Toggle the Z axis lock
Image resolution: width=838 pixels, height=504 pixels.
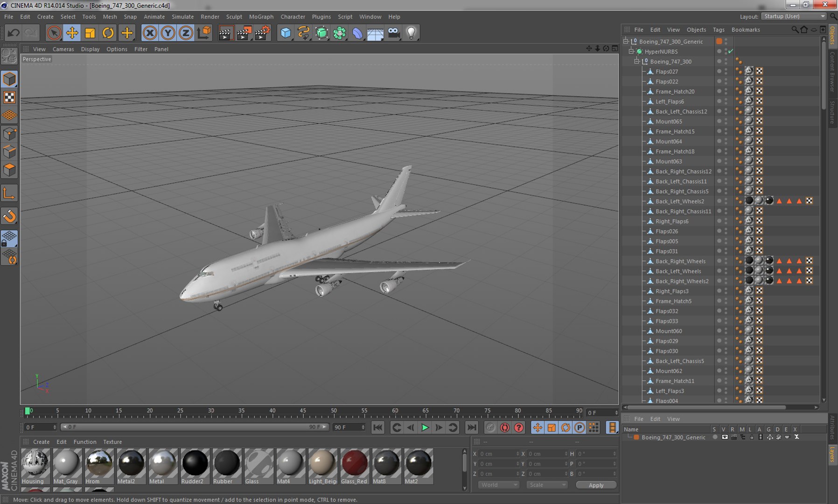click(x=186, y=33)
